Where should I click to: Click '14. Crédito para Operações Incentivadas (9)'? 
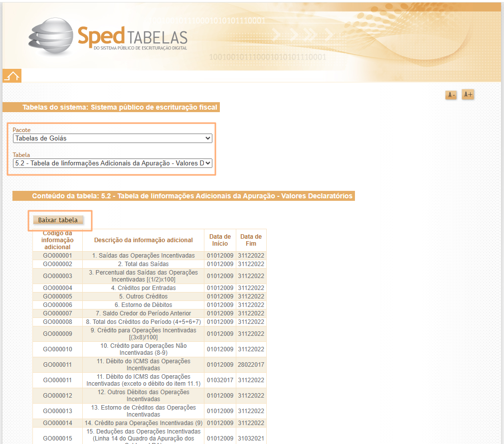tap(144, 423)
